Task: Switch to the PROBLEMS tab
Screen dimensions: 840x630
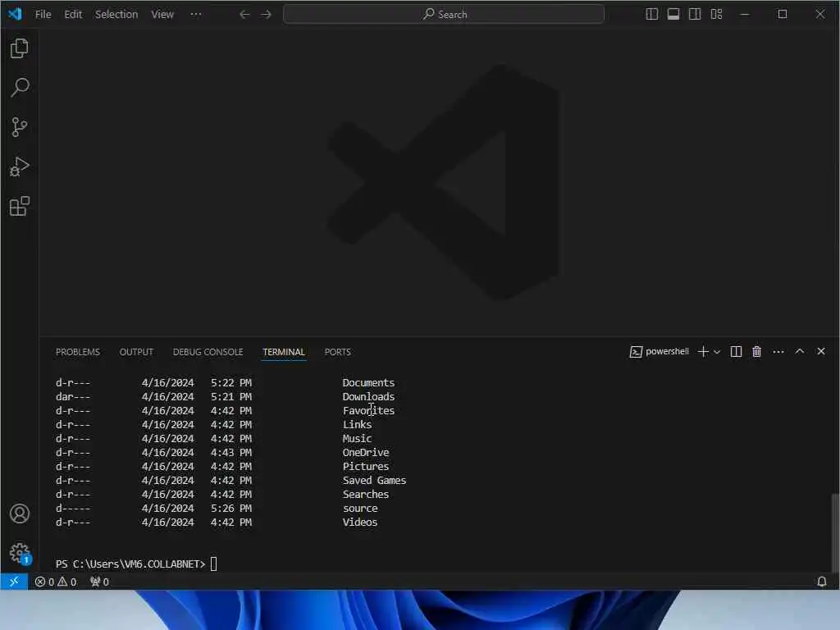Action: tap(78, 352)
